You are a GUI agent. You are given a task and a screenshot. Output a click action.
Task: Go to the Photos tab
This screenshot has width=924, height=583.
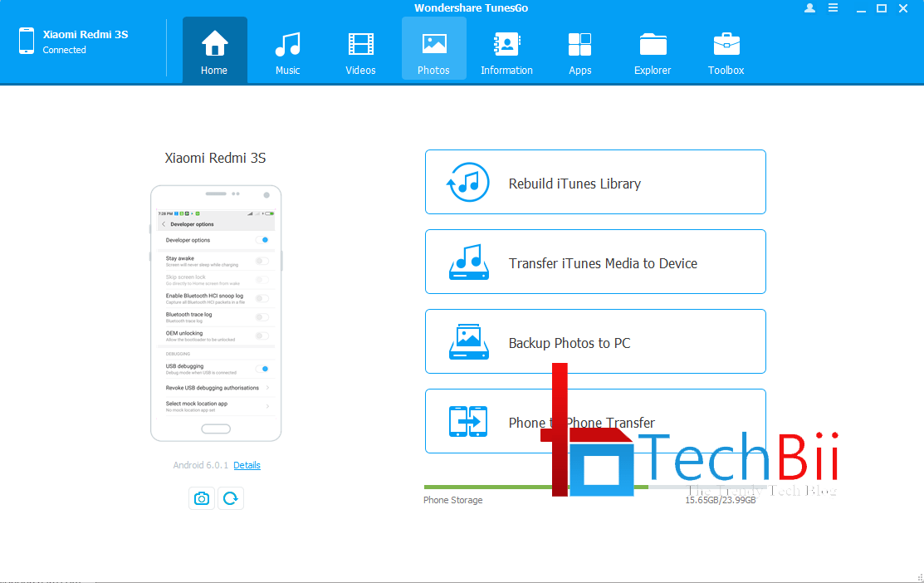pos(433,48)
